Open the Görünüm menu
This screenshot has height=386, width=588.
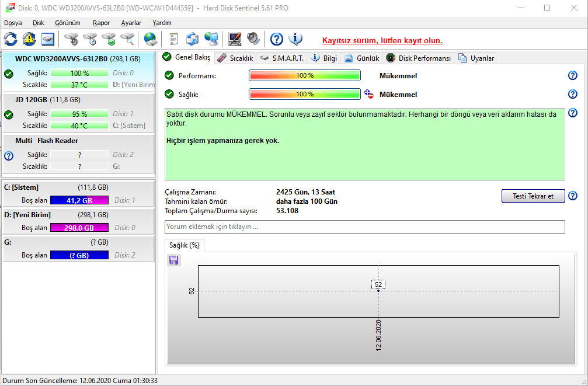click(x=68, y=23)
